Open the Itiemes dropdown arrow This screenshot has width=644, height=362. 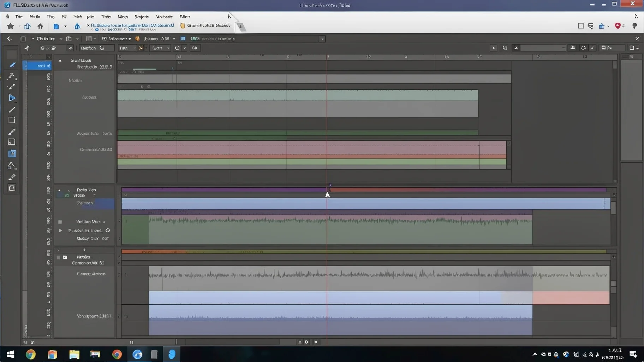[174, 39]
